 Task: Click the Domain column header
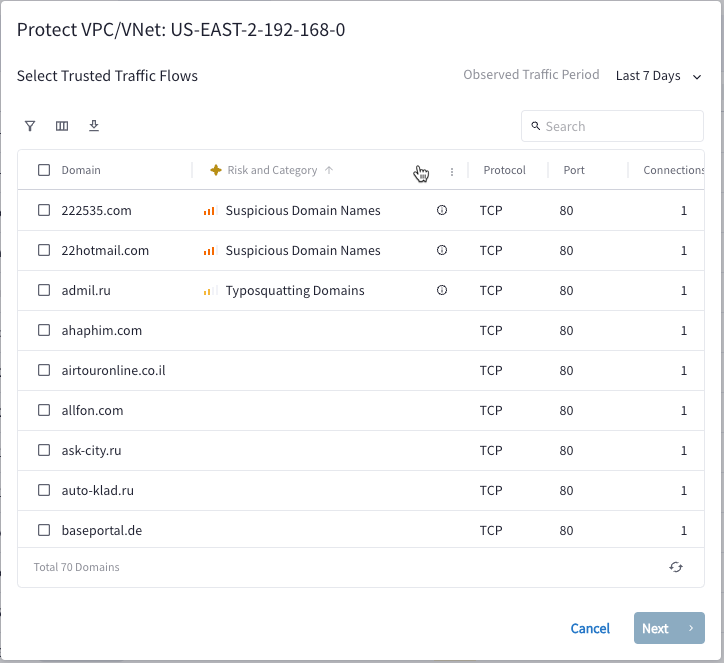click(81, 170)
